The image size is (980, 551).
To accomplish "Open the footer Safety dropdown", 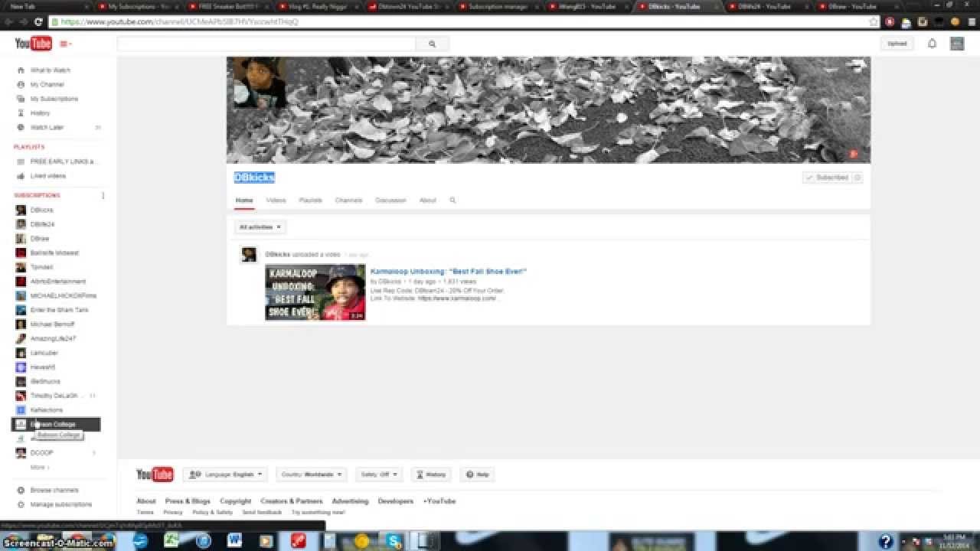I will [378, 474].
